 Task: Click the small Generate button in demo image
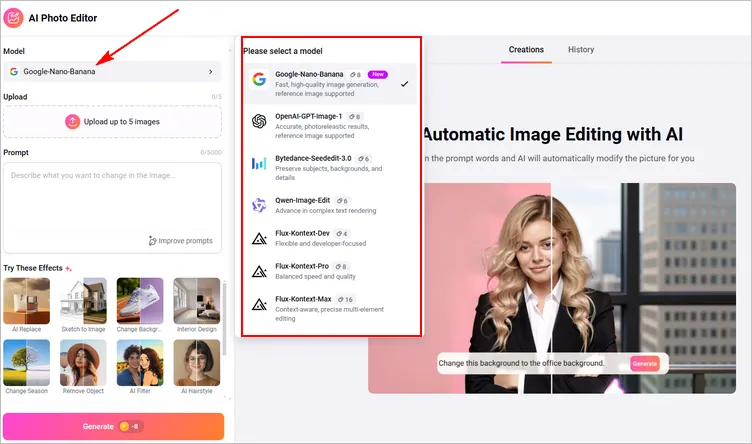click(645, 363)
